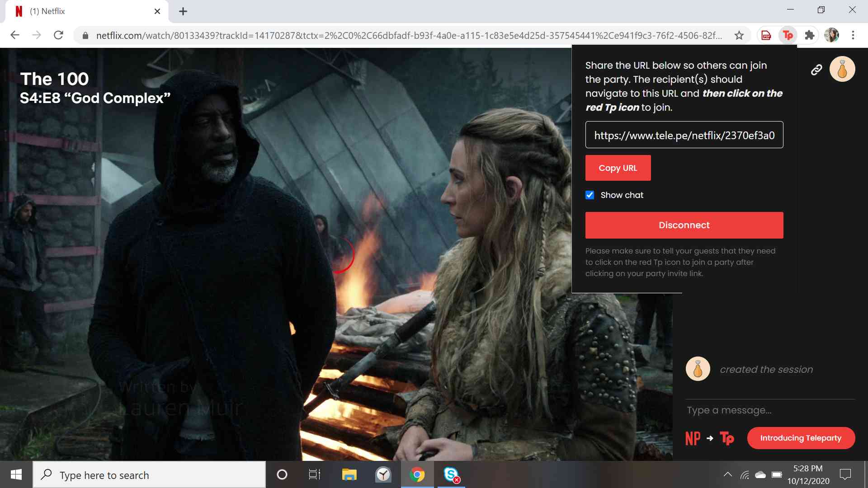Open the clock app on the taskbar
This screenshot has width=868, height=488.
383,474
